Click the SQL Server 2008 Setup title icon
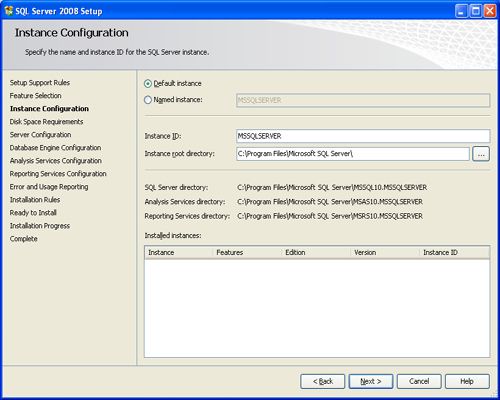This screenshot has height=400, width=500. (x=9, y=11)
